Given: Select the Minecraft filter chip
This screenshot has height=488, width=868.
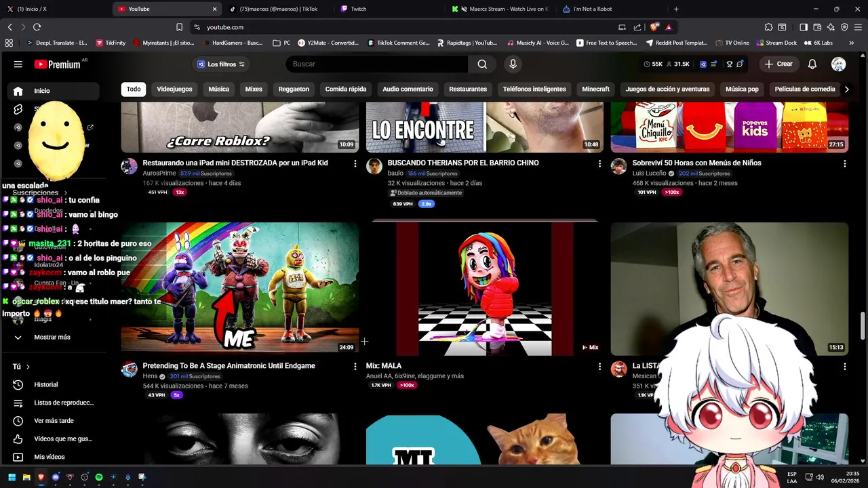Looking at the screenshot, I should point(595,89).
